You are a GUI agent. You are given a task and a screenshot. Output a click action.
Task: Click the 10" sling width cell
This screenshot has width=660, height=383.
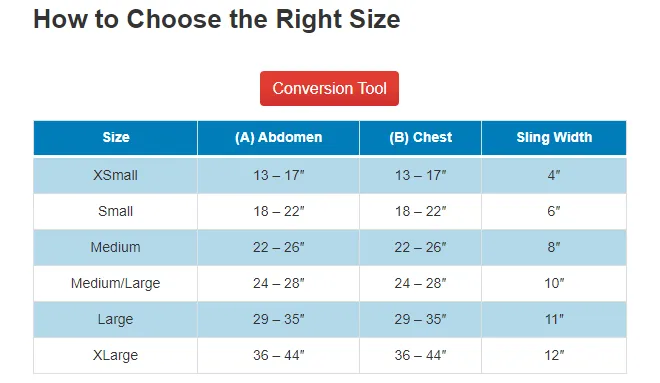(x=554, y=283)
